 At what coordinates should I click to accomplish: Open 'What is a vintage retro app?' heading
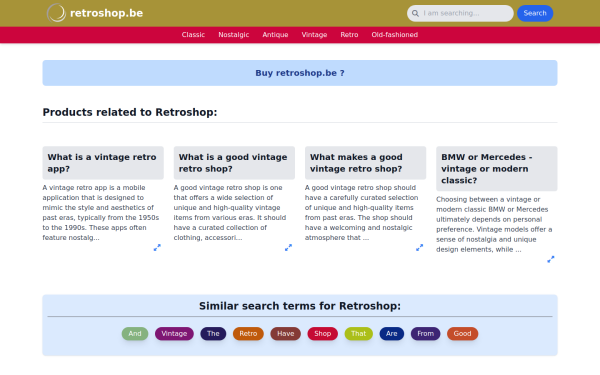pos(102,163)
